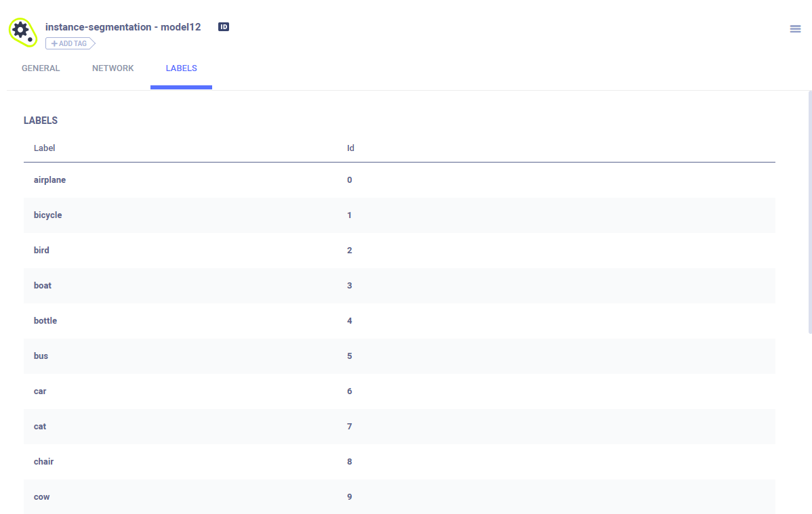Click the boat label entry

(x=43, y=286)
